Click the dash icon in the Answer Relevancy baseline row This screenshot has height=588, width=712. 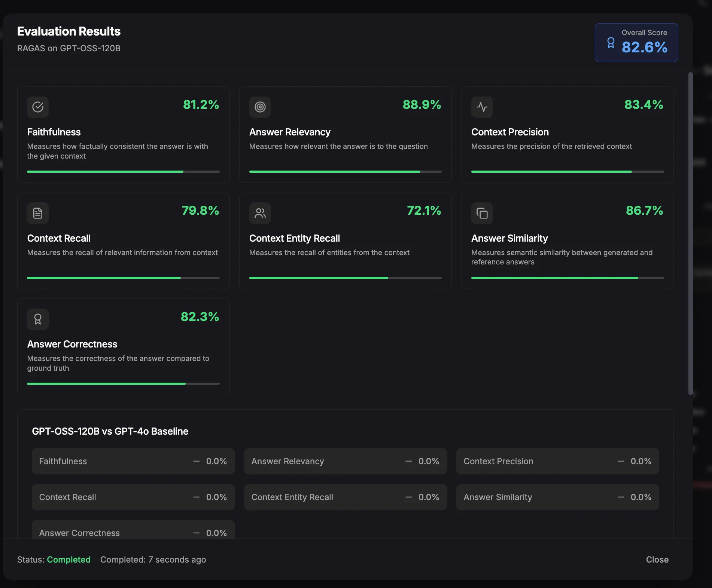tap(409, 461)
